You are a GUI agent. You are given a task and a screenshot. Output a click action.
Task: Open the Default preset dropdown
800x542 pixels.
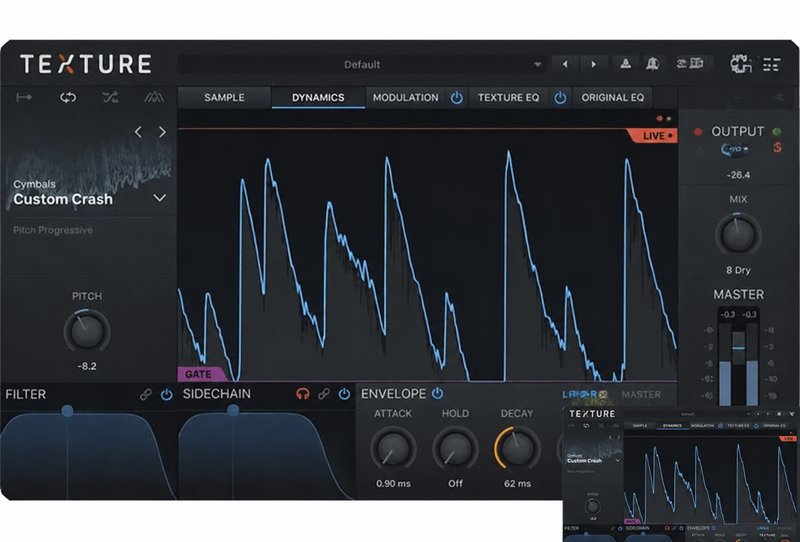pos(362,64)
